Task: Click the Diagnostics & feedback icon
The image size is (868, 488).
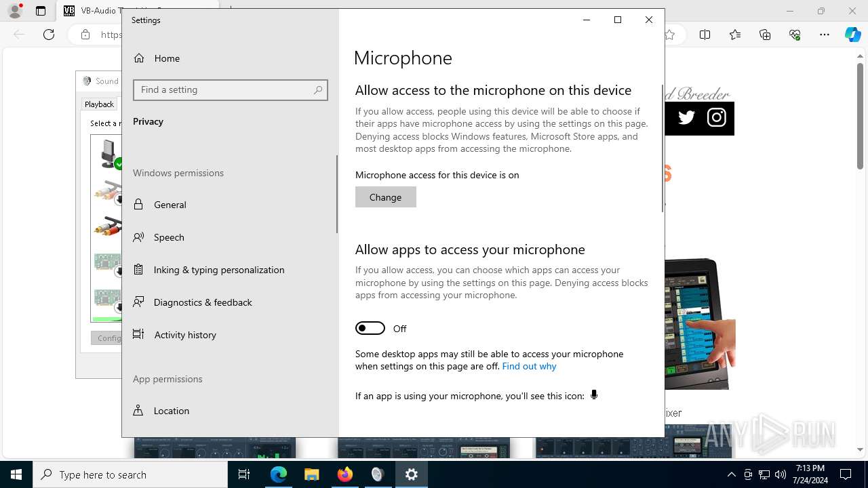Action: (x=138, y=302)
